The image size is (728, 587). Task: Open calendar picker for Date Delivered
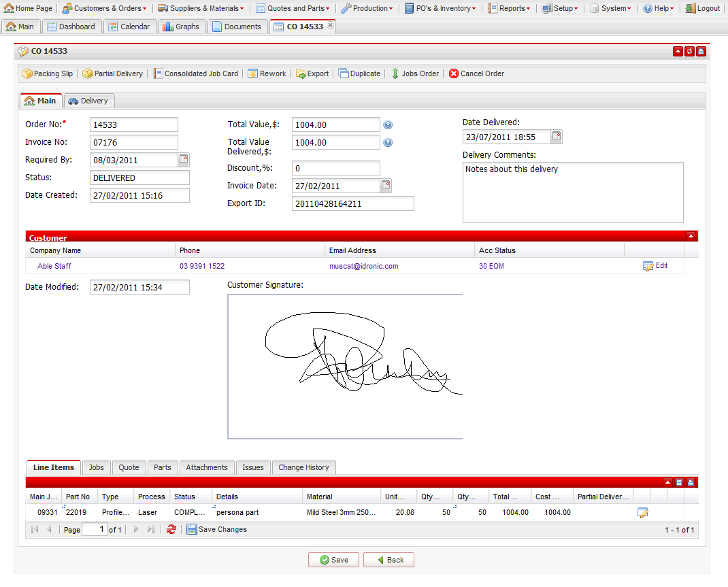pyautogui.click(x=557, y=137)
